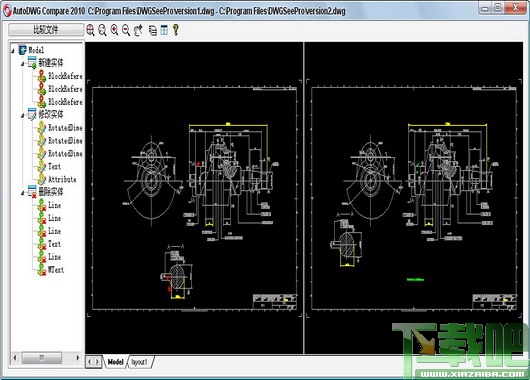Click the zoom window magnifier icon
Image resolution: width=530 pixels, height=380 pixels.
(102, 30)
